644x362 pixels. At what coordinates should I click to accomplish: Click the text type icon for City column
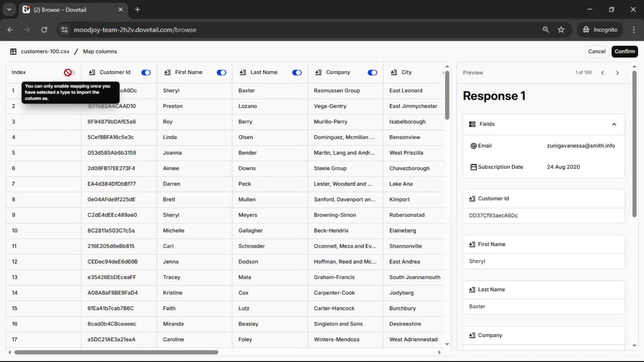pyautogui.click(x=394, y=72)
